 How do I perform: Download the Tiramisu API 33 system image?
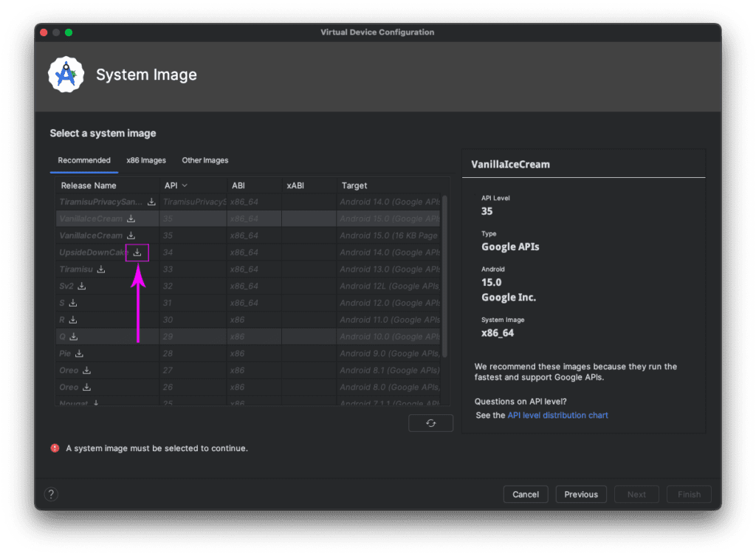pyautogui.click(x=103, y=269)
